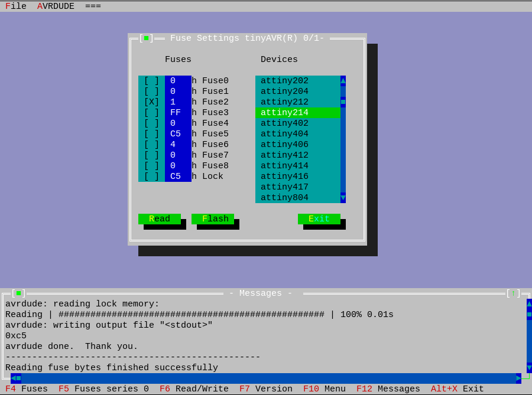Image resolution: width=532 pixels, height=395 pixels.
Task: Click F6 Read/Write in status bar
Action: (x=194, y=389)
